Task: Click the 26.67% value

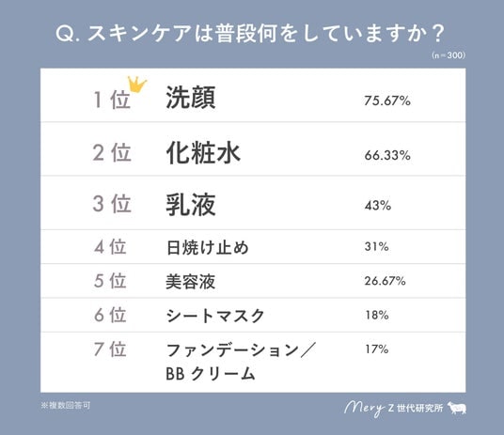Action: 386,281
